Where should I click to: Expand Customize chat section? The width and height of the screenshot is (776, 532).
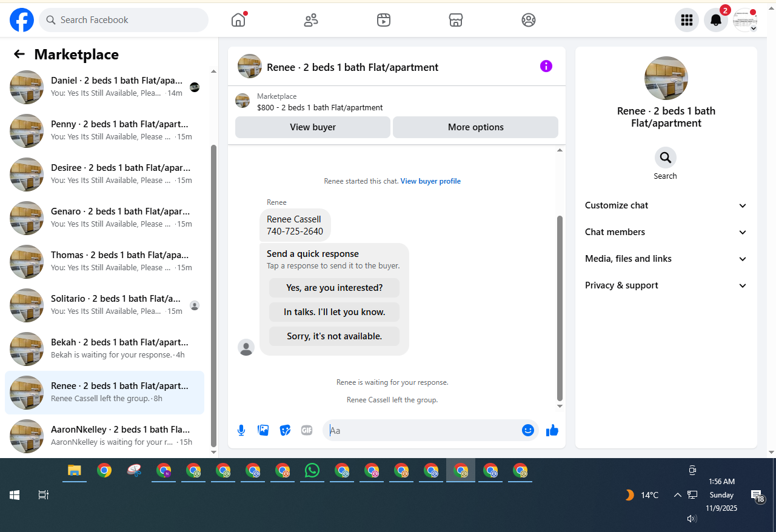pos(666,205)
